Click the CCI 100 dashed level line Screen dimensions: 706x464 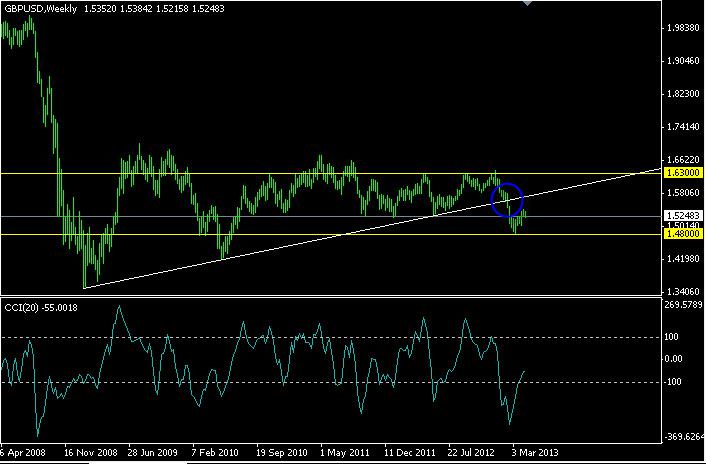(x=330, y=337)
